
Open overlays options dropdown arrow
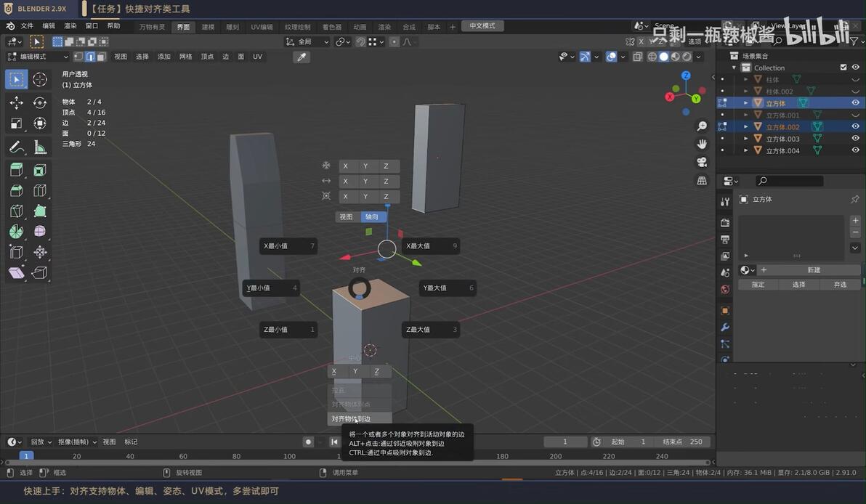coord(623,57)
